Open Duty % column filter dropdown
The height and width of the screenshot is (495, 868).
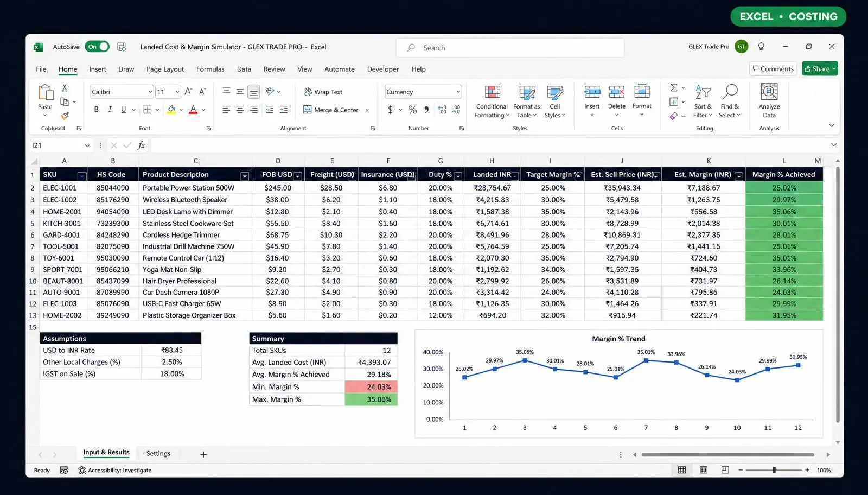coord(458,176)
